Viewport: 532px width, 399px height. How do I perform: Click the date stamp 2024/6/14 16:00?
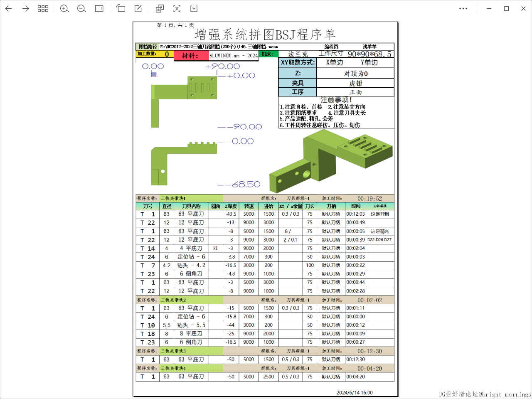click(355, 392)
